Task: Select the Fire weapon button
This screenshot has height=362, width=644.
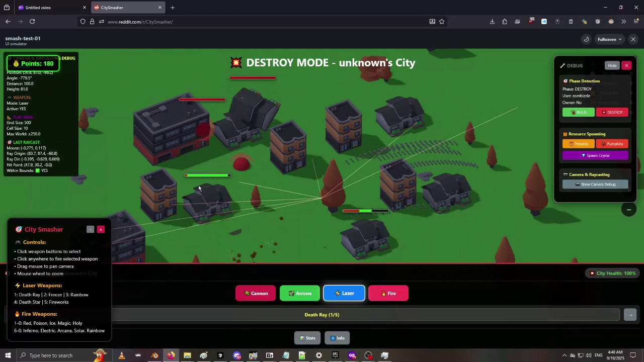Action: (x=388, y=293)
